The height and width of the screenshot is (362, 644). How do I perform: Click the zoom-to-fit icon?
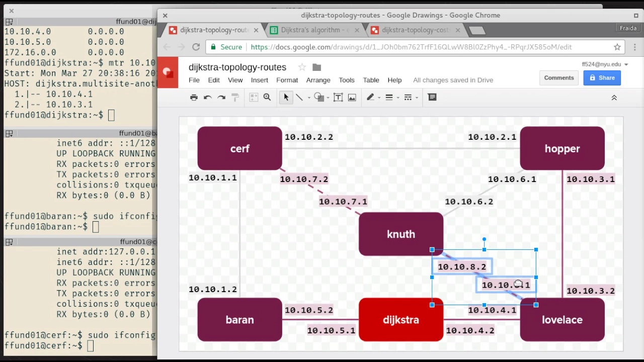[254, 98]
